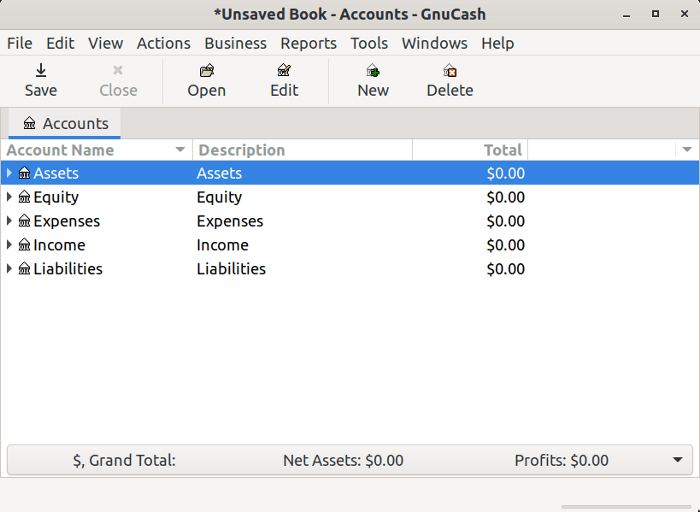Expand the Assets account tree
This screenshot has height=512, width=700.
point(9,173)
